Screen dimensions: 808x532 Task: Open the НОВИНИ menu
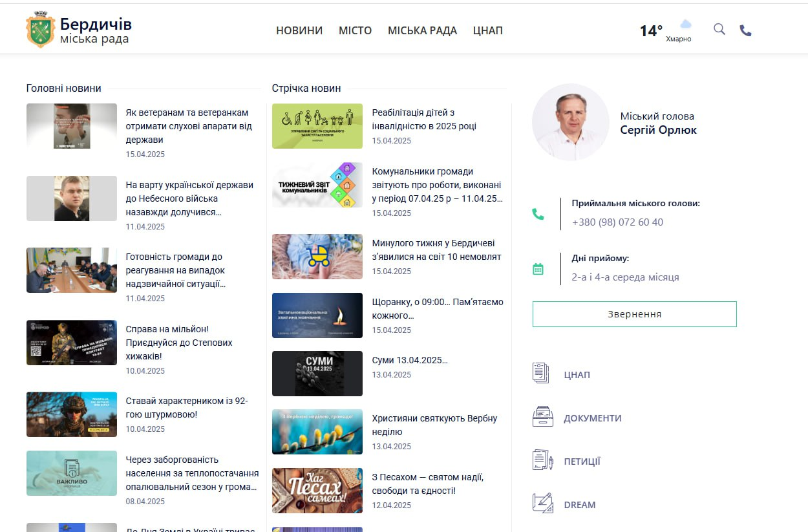pyautogui.click(x=299, y=30)
